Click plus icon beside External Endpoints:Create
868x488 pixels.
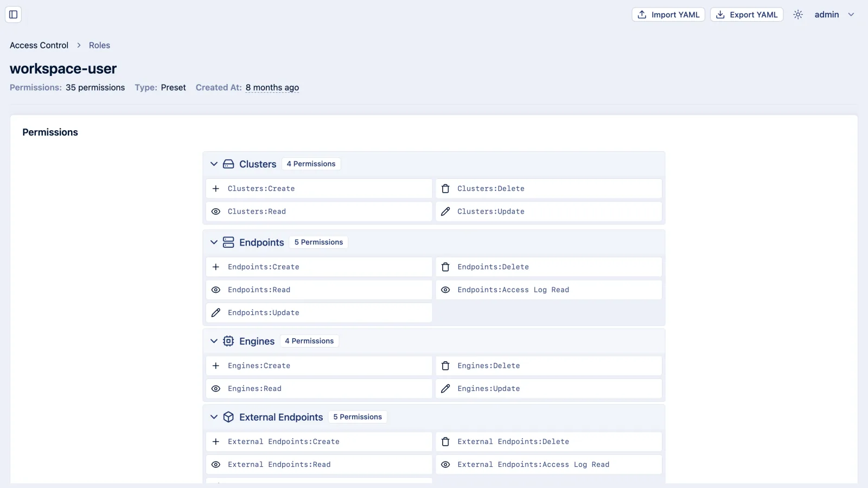216,442
